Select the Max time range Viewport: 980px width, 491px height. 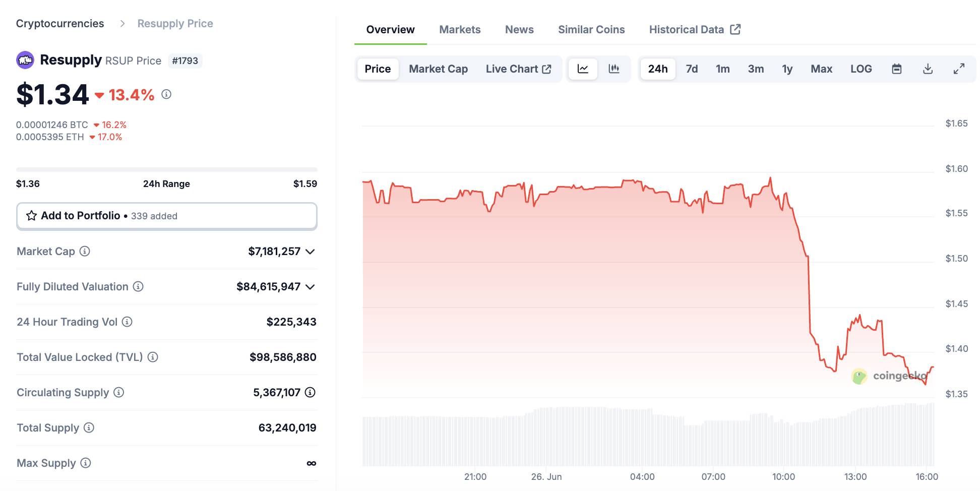[821, 69]
